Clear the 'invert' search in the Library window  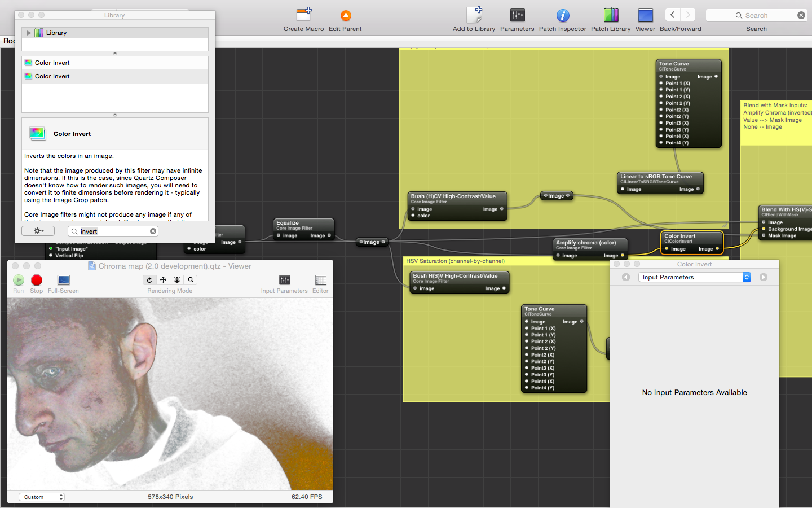click(x=153, y=231)
